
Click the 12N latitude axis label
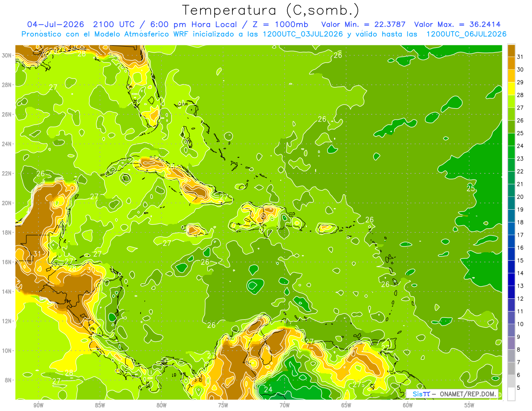coord(7,321)
